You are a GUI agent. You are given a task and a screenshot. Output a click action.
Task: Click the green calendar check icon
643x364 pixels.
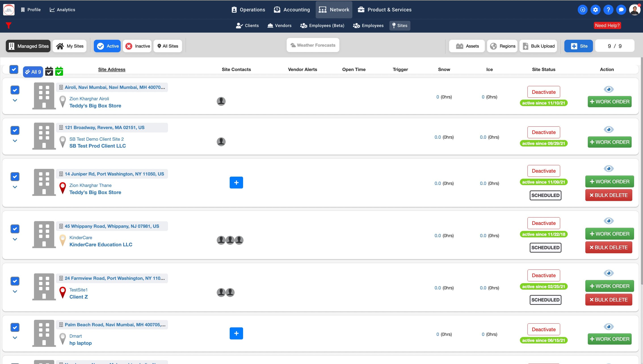(59, 71)
